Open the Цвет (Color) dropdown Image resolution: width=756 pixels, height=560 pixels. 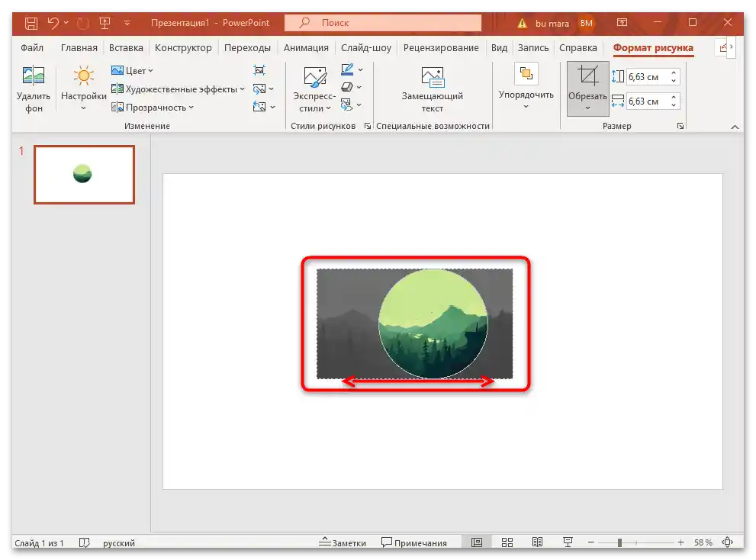pos(134,69)
